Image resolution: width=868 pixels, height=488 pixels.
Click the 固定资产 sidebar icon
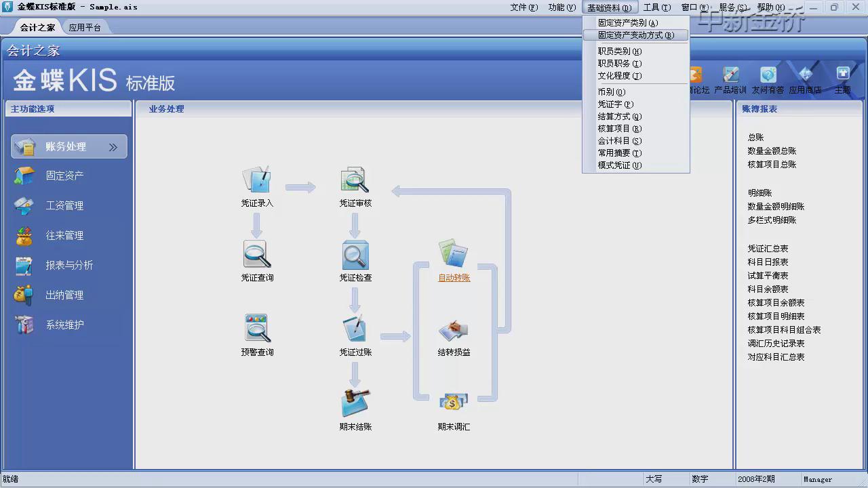pos(24,176)
